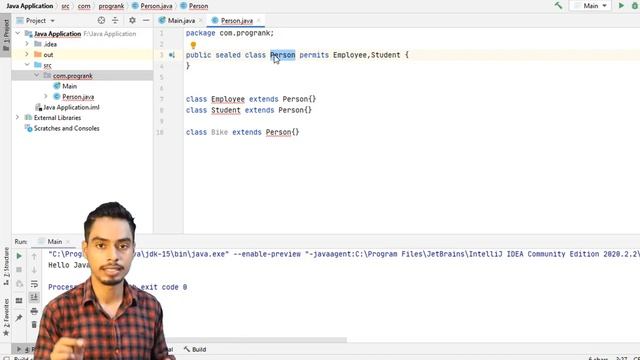Click the yellow intention lightbulb
Screen dimensions: 640x360
click(x=193, y=45)
